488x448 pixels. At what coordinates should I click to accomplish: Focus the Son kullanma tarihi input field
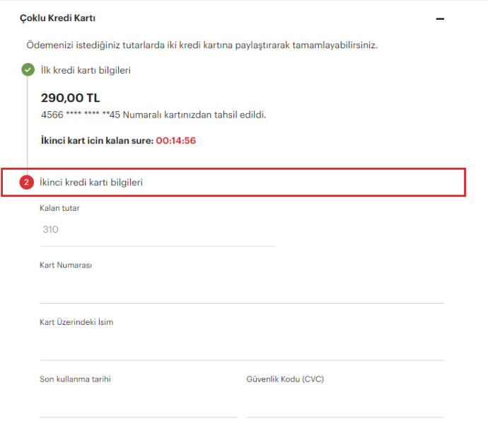click(139, 404)
